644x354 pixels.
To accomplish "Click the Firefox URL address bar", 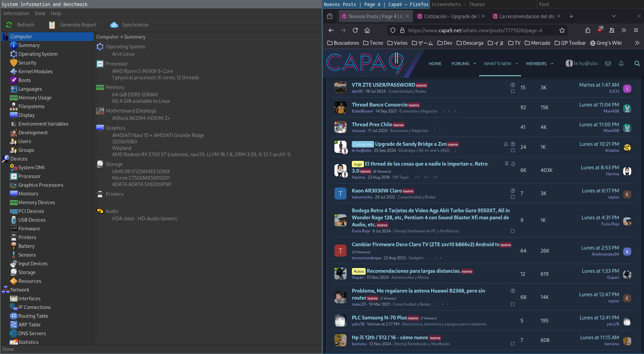I will pos(475,30).
